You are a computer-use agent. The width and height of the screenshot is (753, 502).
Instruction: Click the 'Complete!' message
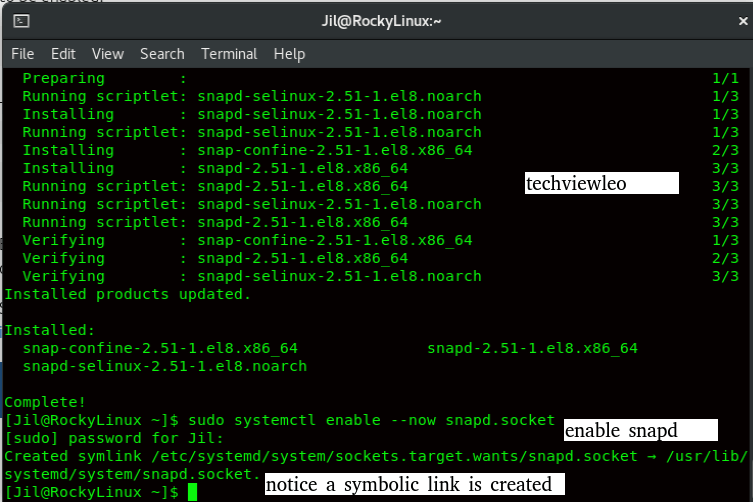45,402
